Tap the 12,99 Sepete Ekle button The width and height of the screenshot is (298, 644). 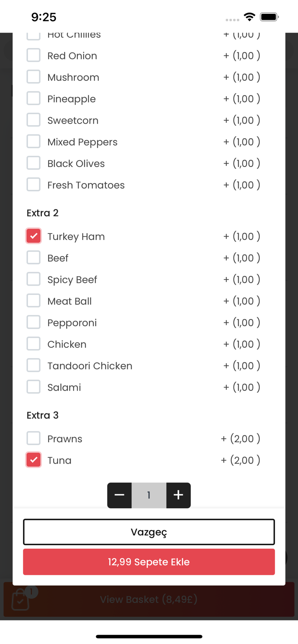[149, 562]
